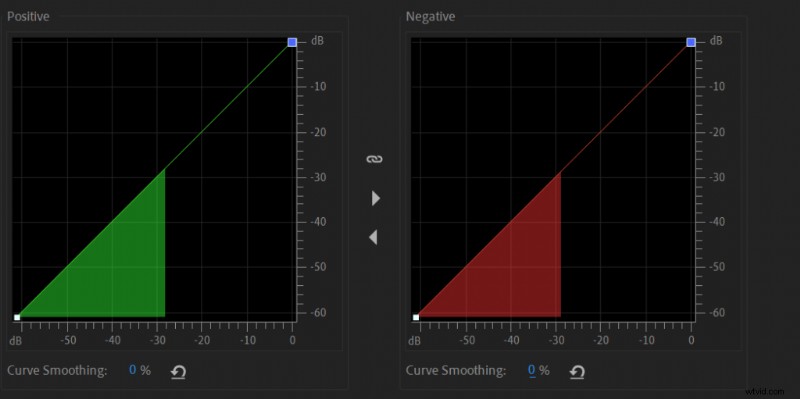Reset the Negative curve with the reset icon
This screenshot has width=800, height=399.
(x=577, y=372)
